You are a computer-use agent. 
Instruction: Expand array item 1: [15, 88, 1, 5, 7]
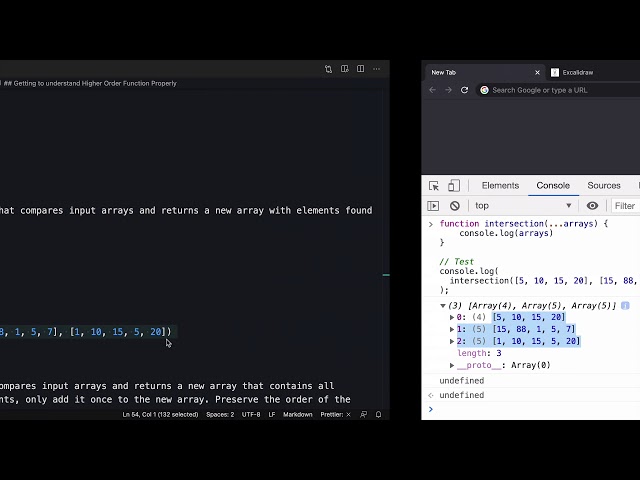coord(452,329)
